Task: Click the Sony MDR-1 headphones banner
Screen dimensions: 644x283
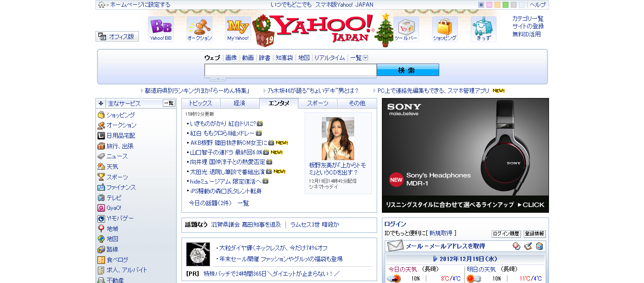Action: pos(465,155)
